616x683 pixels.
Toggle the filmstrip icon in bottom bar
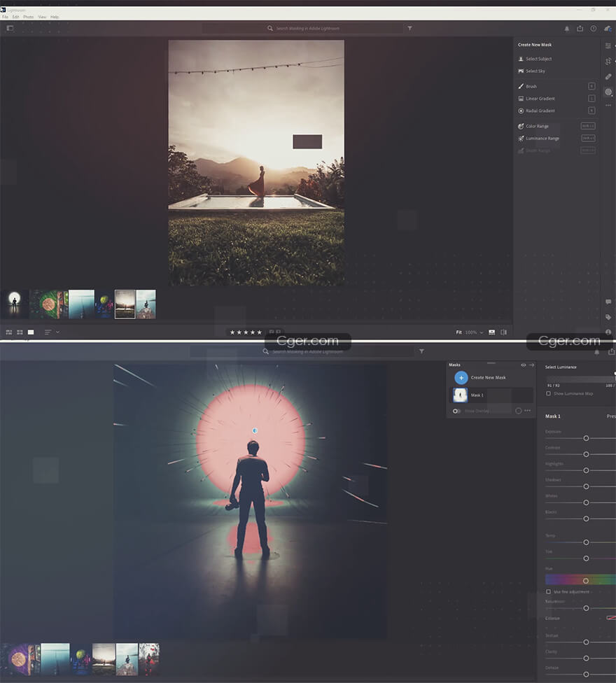click(x=492, y=332)
